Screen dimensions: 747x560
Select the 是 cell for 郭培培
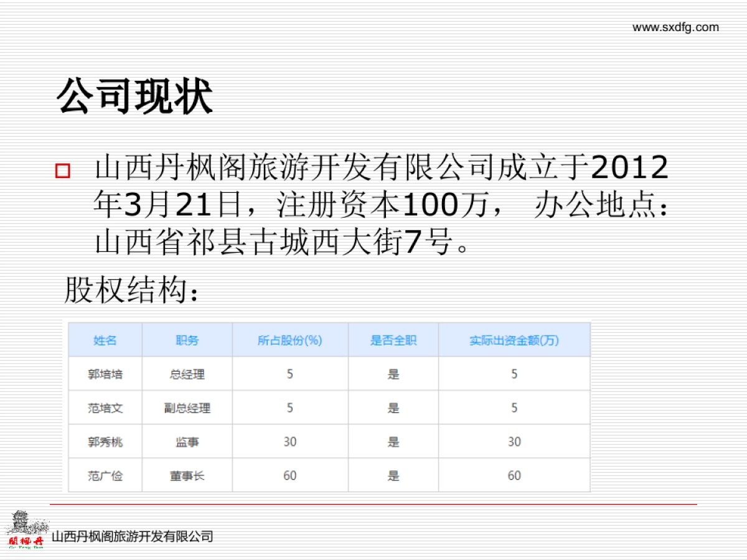(x=393, y=374)
